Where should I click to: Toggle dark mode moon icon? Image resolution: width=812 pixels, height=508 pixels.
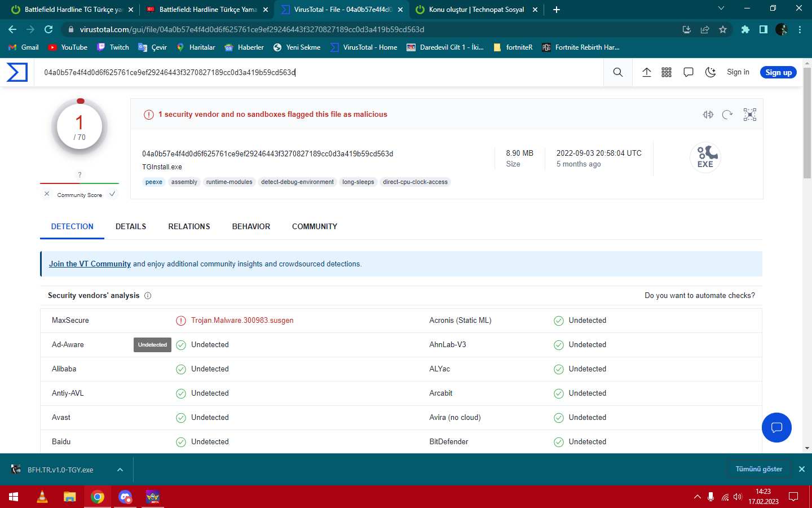coord(710,72)
